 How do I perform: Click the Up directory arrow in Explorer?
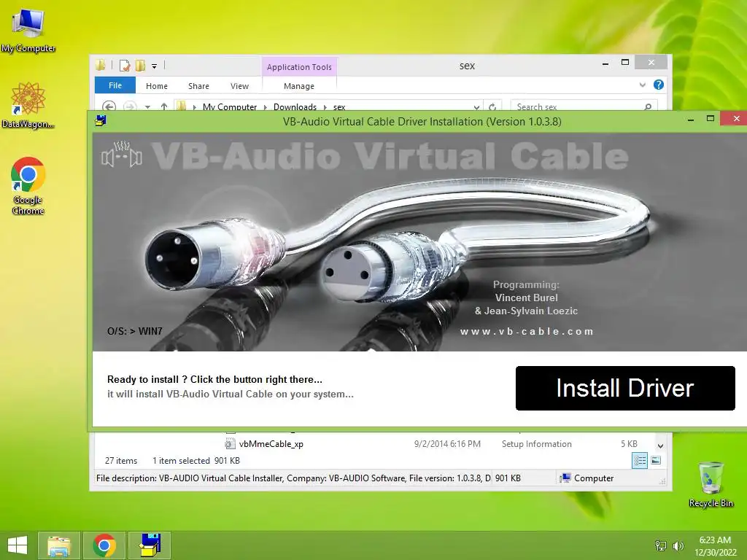coord(164,106)
